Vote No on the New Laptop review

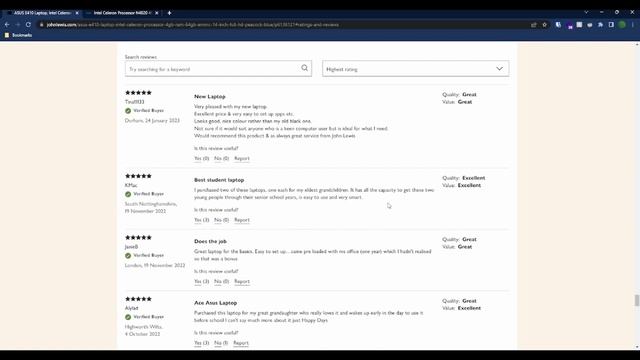tap(221, 158)
